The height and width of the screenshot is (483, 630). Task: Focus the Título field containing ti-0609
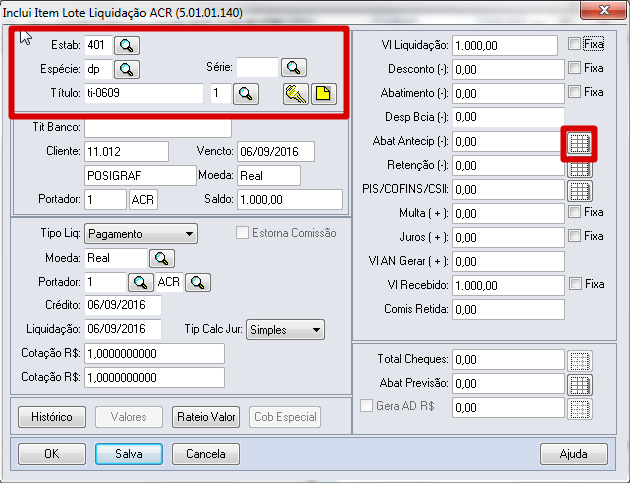pos(144,93)
